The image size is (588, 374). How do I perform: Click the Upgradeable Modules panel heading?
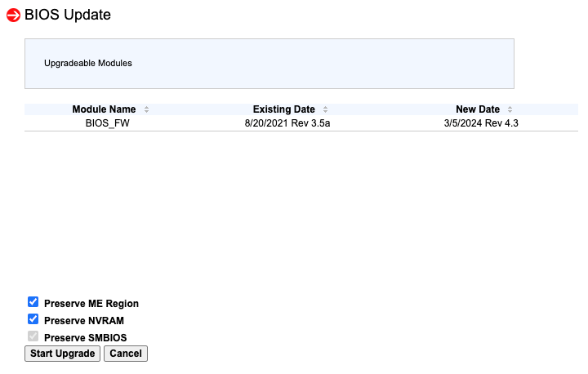click(88, 63)
